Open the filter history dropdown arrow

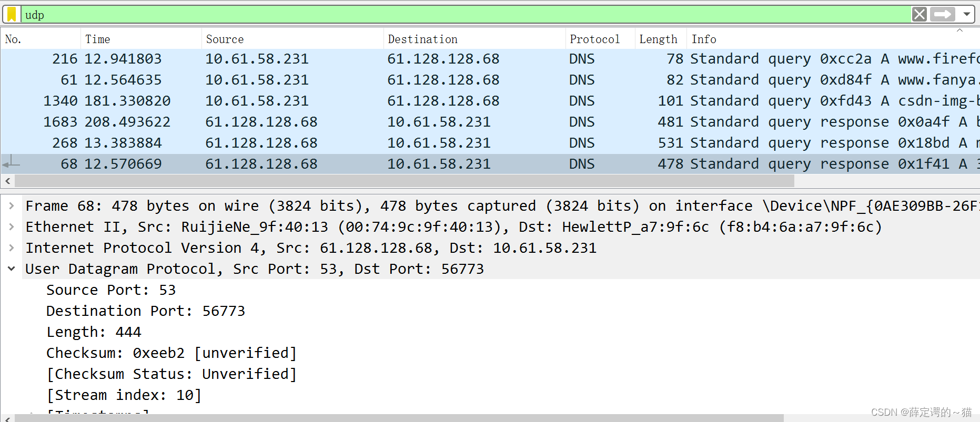pos(967,14)
